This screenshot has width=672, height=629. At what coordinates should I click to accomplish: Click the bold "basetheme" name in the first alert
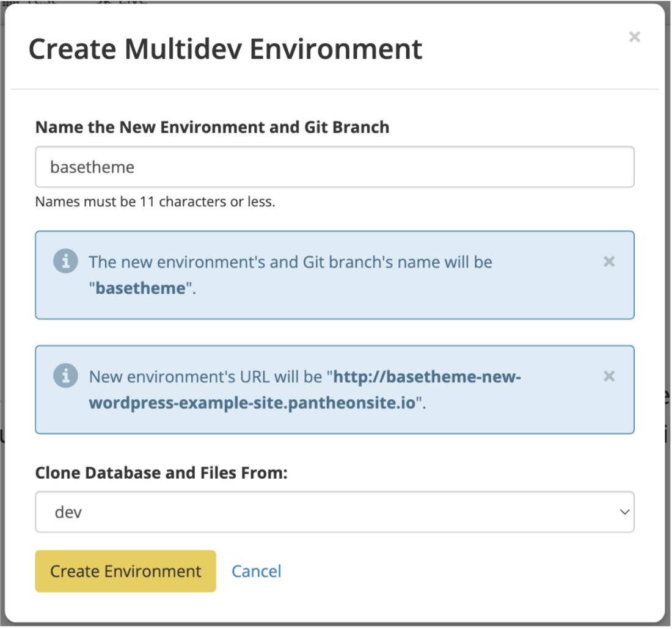[x=140, y=288]
